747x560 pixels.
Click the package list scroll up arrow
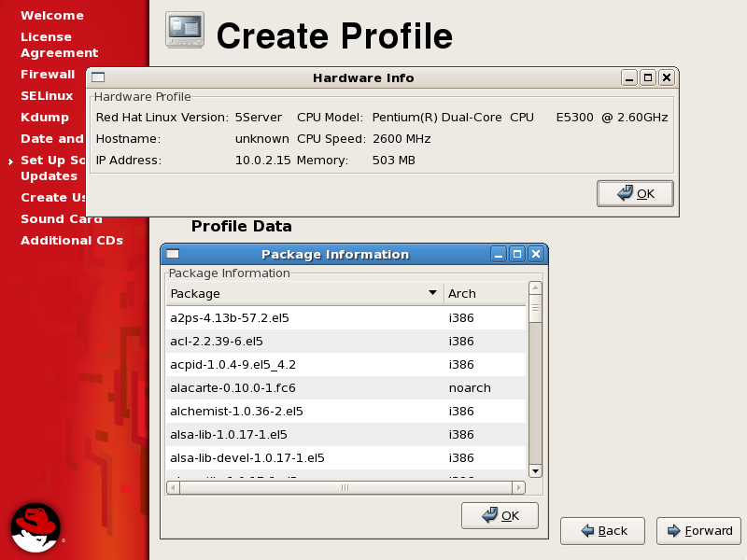click(x=535, y=287)
